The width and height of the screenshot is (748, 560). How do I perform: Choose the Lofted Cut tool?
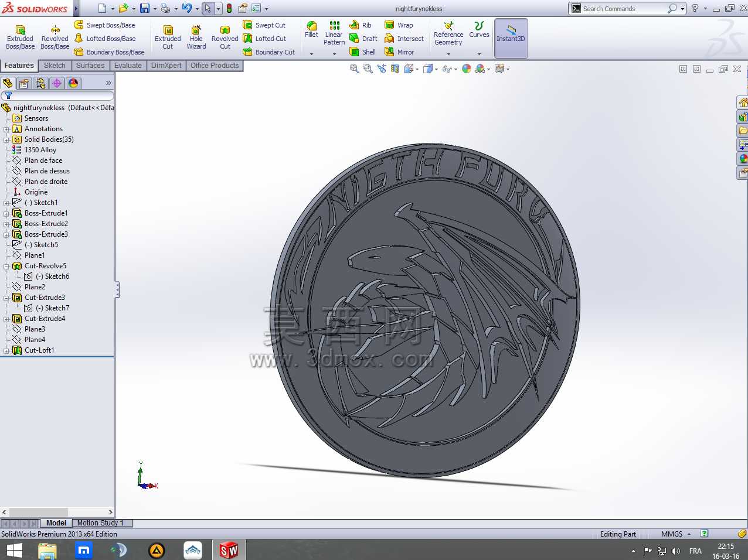click(x=265, y=39)
